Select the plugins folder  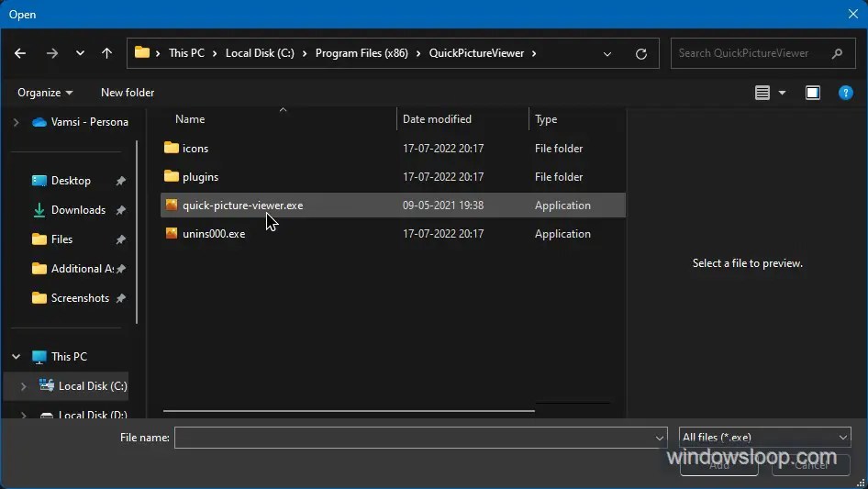[393, 177]
